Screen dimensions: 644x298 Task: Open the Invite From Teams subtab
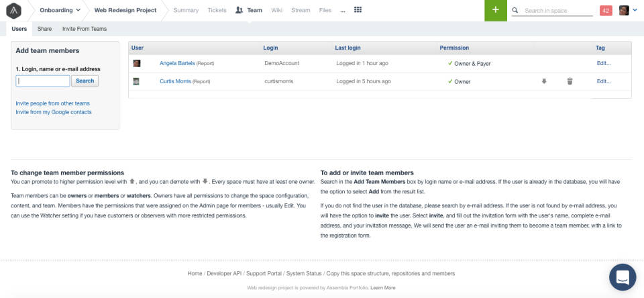(x=84, y=29)
